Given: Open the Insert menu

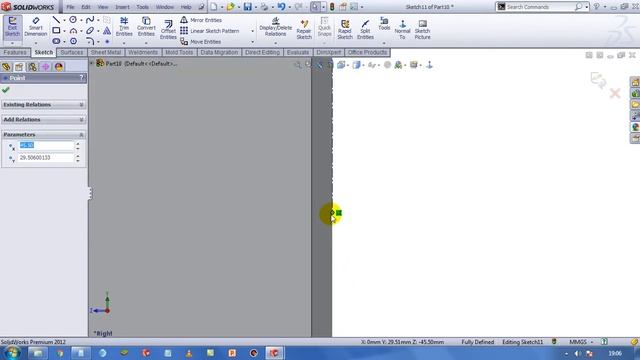Looking at the screenshot, I should [122, 7].
